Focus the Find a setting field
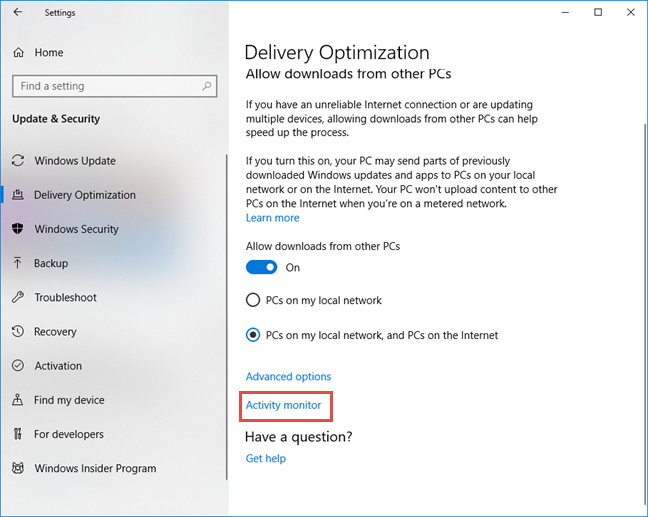 tap(114, 86)
